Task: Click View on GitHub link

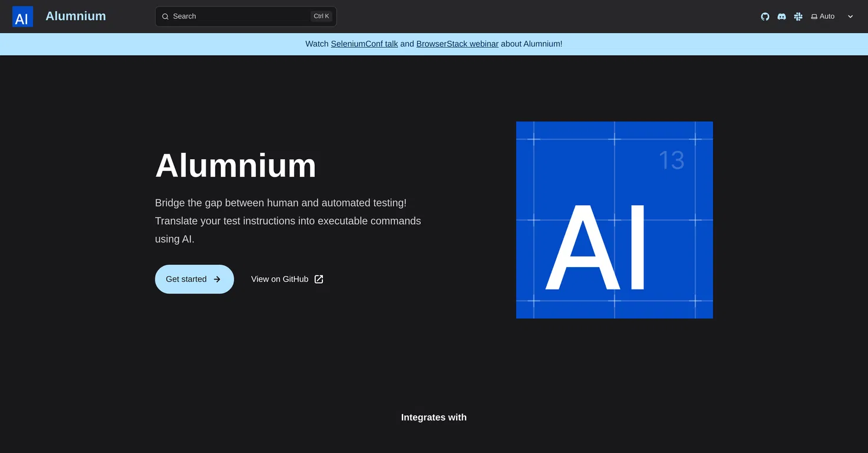Action: [x=287, y=279]
